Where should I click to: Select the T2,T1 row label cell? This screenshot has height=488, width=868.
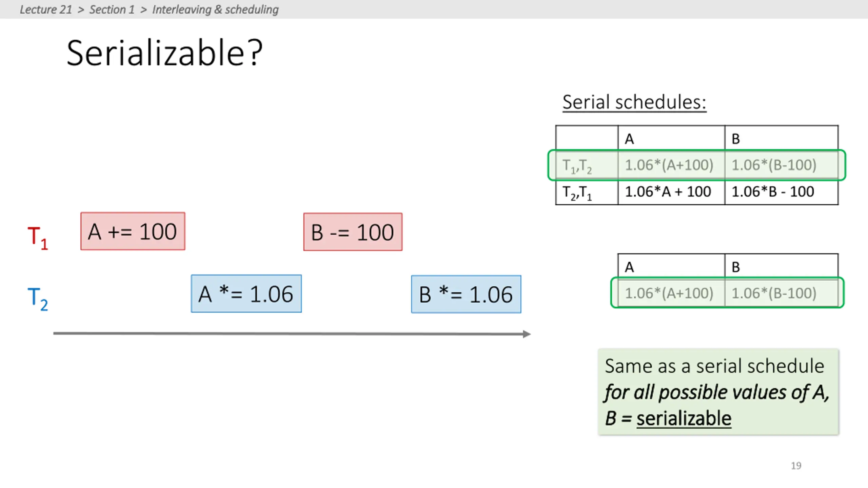[587, 192]
